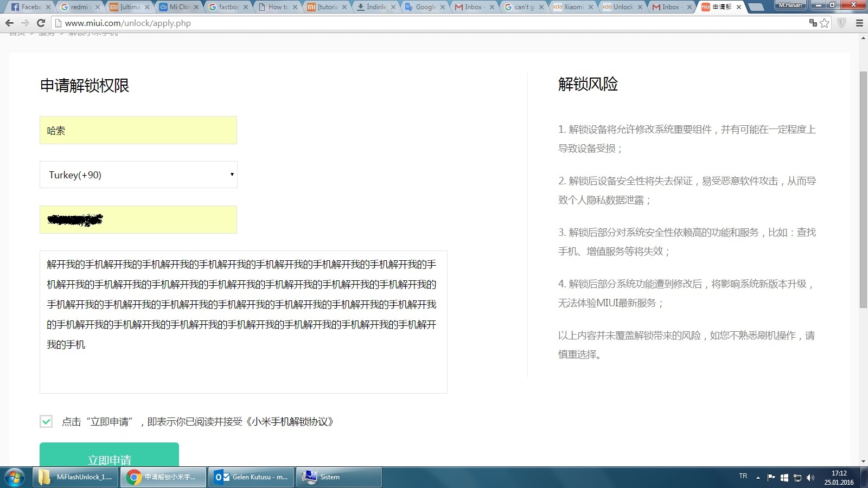Open the 《小米手机解锁协议》 agreement link
The image size is (868, 488).
click(290, 421)
